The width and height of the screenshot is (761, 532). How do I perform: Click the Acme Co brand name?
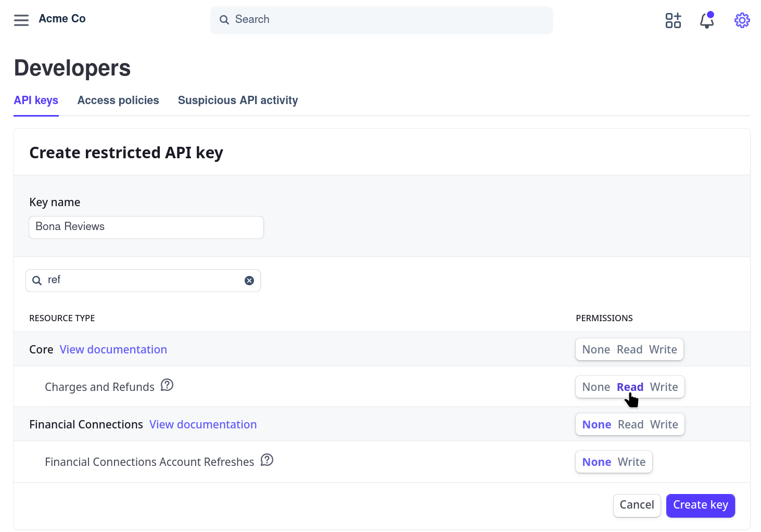[62, 19]
